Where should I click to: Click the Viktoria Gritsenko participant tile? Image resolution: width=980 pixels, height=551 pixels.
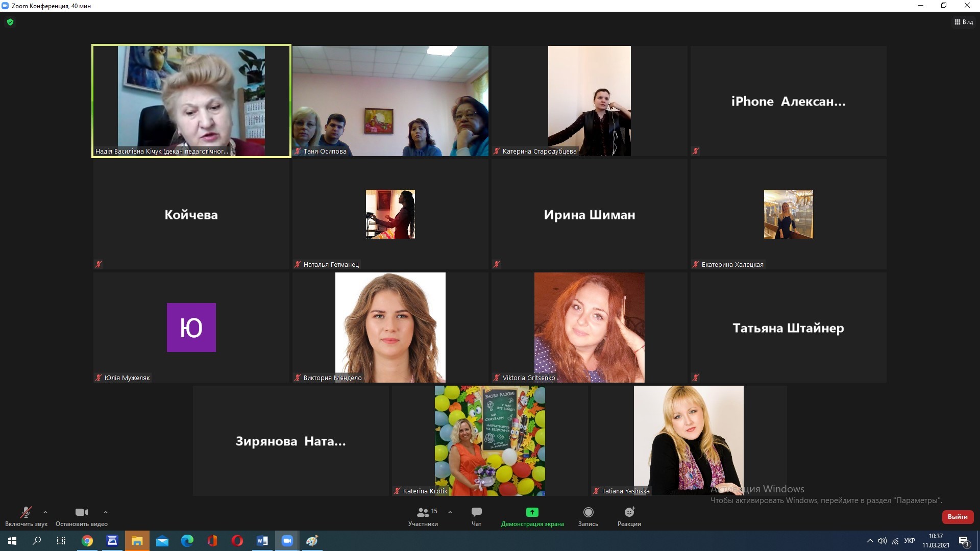(589, 328)
